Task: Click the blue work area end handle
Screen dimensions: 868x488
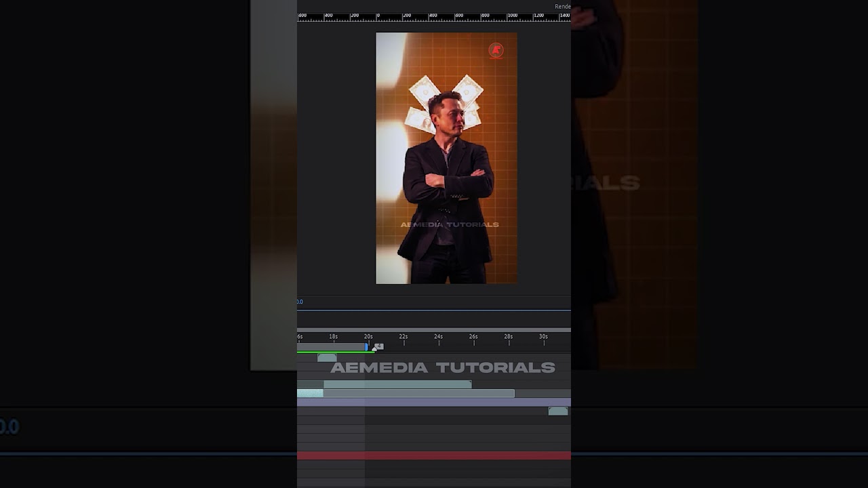Action: pyautogui.click(x=367, y=347)
